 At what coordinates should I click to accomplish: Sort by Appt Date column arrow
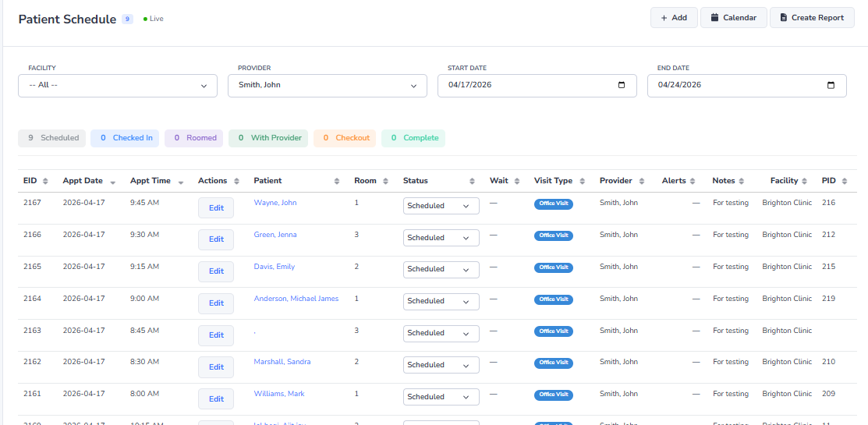coord(113,182)
